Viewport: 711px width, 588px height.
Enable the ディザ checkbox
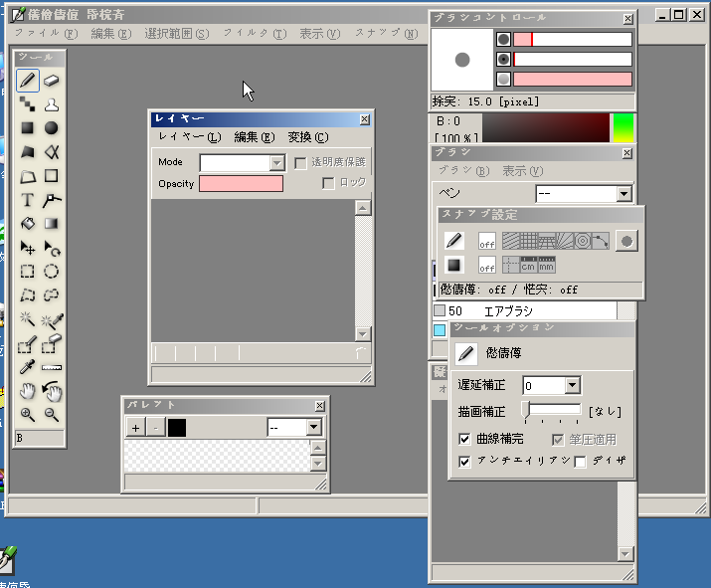pyautogui.click(x=580, y=462)
